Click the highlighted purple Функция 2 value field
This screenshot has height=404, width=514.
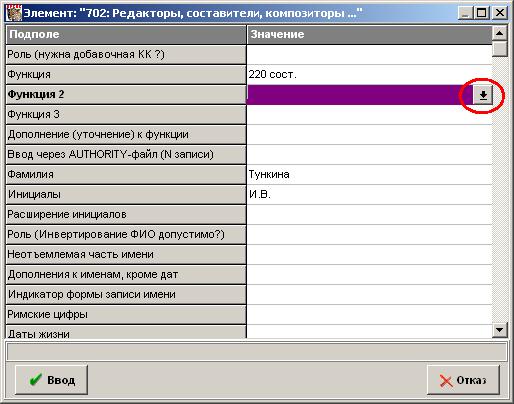point(360,95)
